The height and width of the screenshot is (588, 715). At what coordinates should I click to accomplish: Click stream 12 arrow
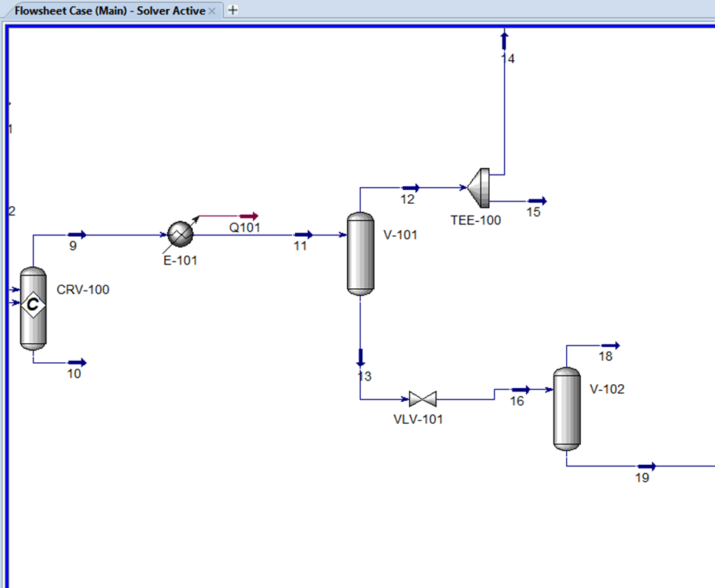pos(411,188)
